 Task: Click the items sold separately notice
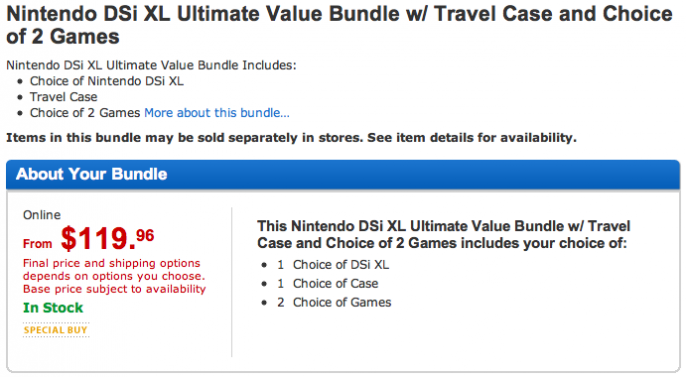coord(291,138)
